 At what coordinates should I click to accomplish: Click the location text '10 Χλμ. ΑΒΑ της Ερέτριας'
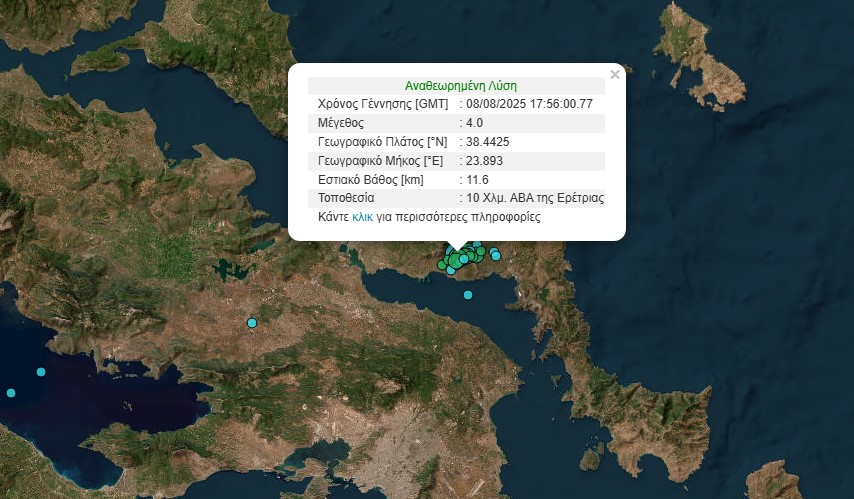[x=535, y=198]
